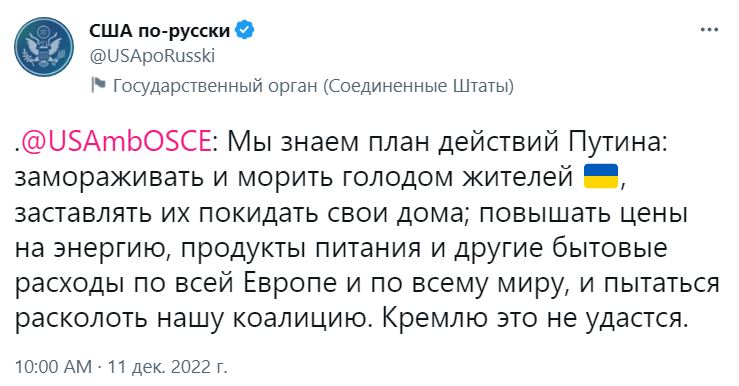
Task: Open the США по-русски display name
Action: pos(159,31)
